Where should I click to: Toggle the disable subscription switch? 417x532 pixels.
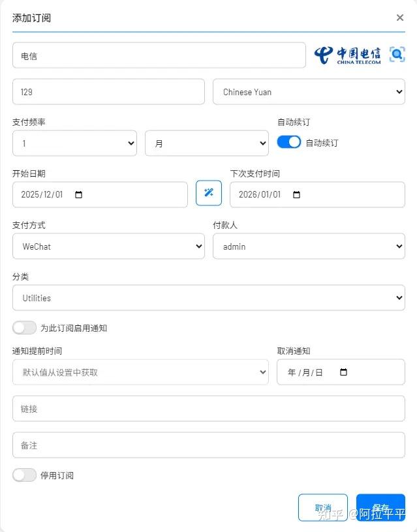(x=24, y=475)
